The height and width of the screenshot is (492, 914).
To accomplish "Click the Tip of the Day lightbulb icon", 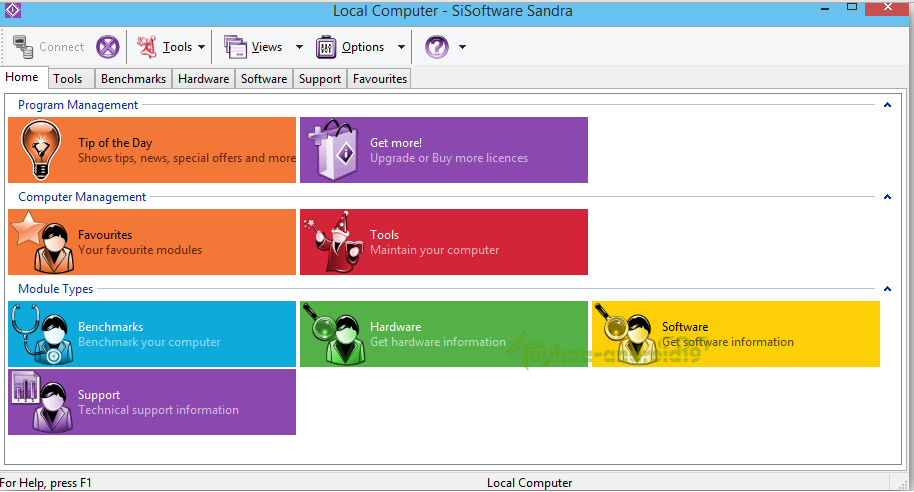I will click(x=40, y=149).
